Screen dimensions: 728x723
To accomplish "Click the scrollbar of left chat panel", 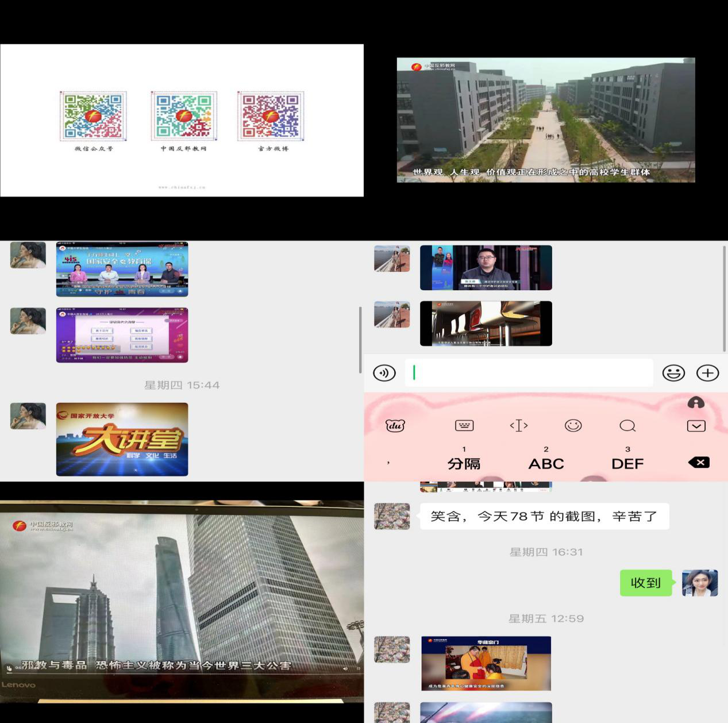I will click(360, 340).
